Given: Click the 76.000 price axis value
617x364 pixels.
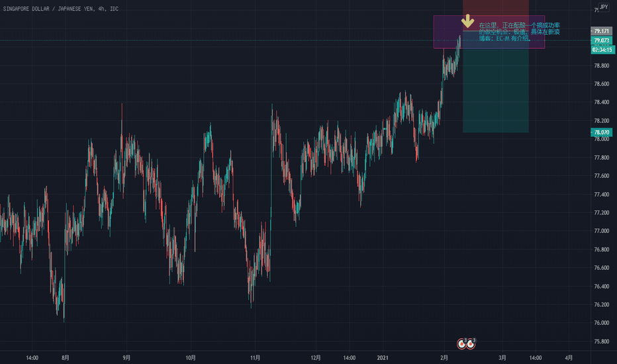Looking at the screenshot, I should [x=602, y=323].
